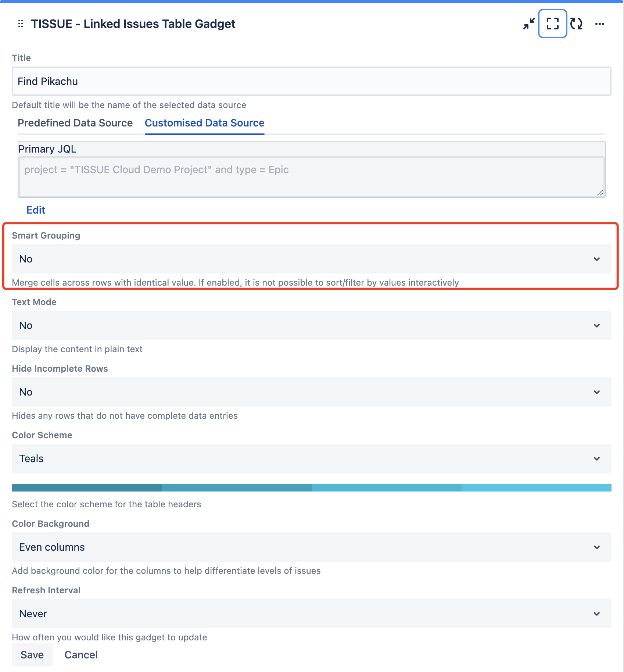
Task: Click the Primary JQL resize handle
Action: tap(600, 193)
